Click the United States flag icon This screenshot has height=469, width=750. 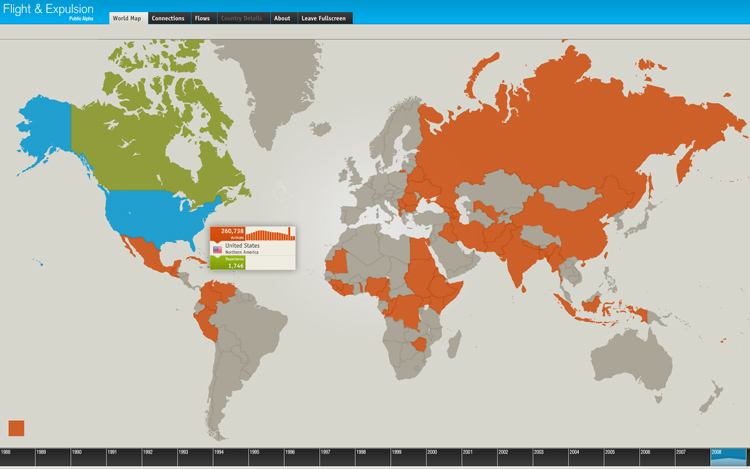[217, 249]
